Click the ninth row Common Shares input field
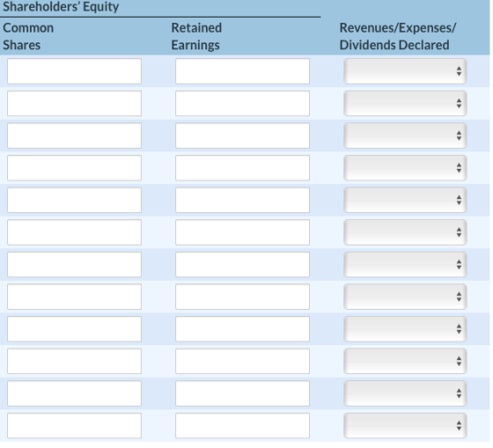Viewport: 493px width, 448px height. click(x=75, y=329)
